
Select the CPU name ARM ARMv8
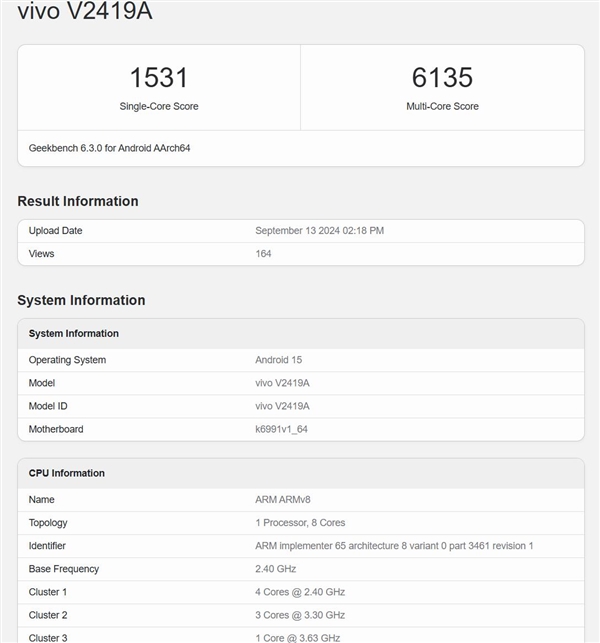coord(283,499)
